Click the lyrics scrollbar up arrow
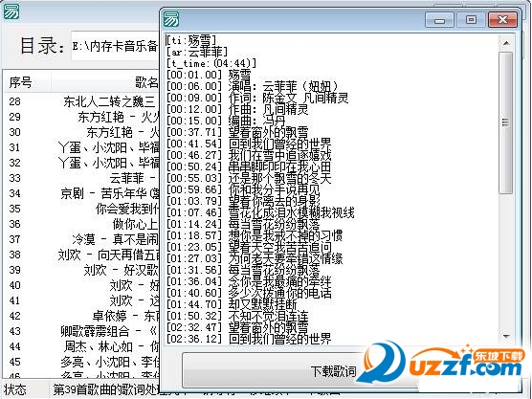This screenshot has height=399, width=532. 506,43
